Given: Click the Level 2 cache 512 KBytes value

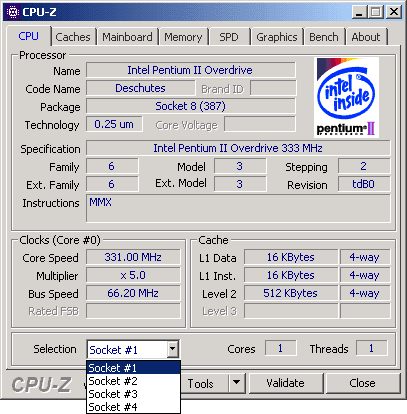Looking at the screenshot, I should 291,293.
